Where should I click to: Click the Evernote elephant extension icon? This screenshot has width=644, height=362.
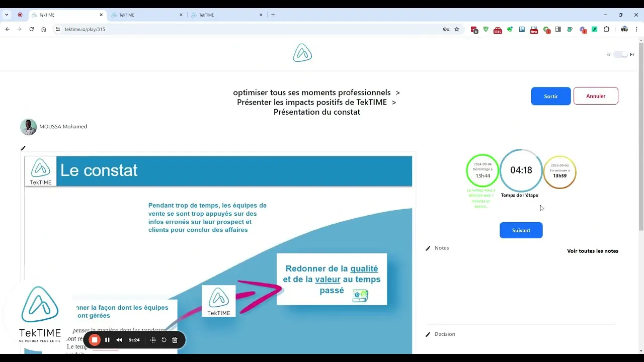coord(510,29)
